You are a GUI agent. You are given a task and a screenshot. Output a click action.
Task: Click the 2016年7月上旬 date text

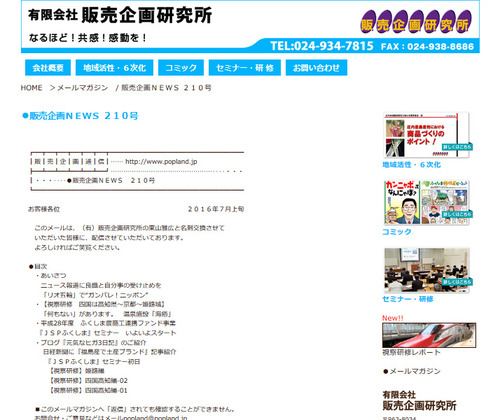pyautogui.click(x=216, y=209)
